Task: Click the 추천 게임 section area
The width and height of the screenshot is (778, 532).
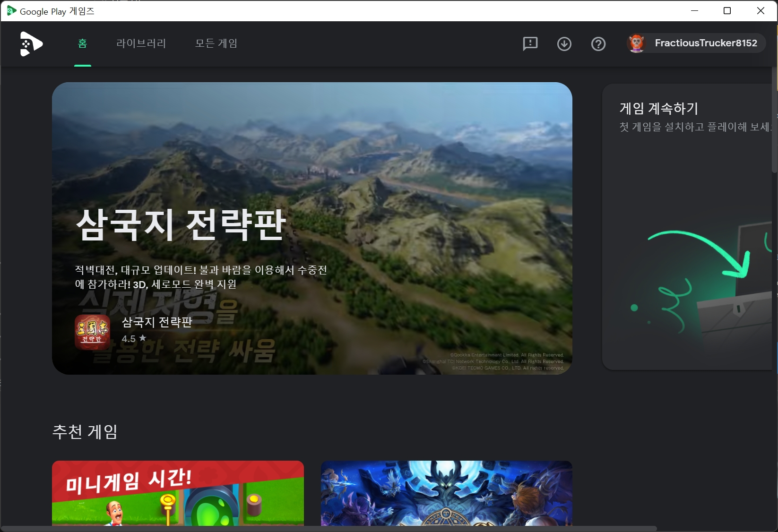Action: [x=85, y=431]
